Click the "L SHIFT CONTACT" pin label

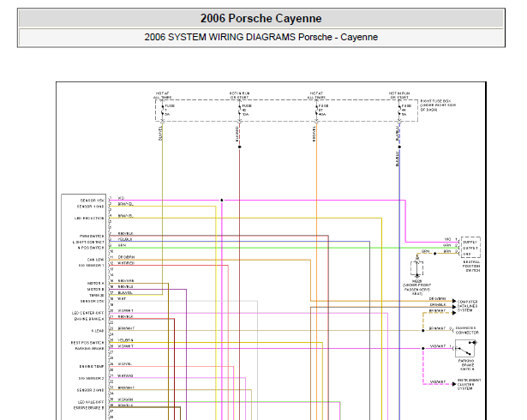pos(88,242)
